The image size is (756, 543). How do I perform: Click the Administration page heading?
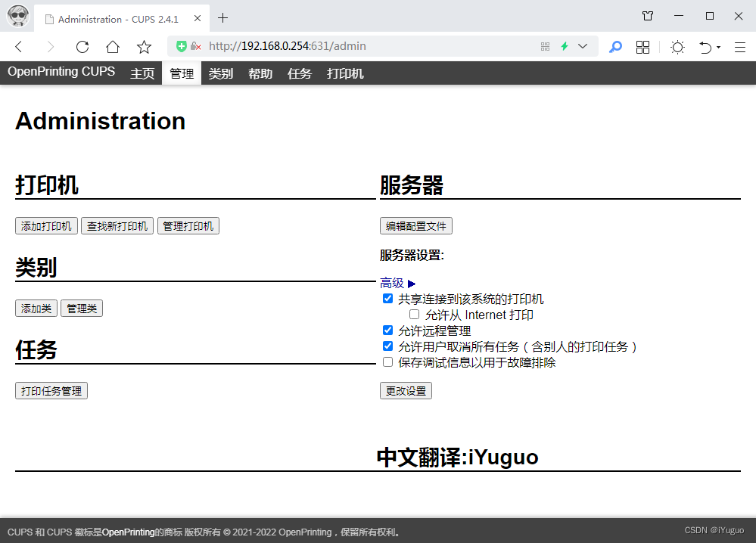click(101, 121)
